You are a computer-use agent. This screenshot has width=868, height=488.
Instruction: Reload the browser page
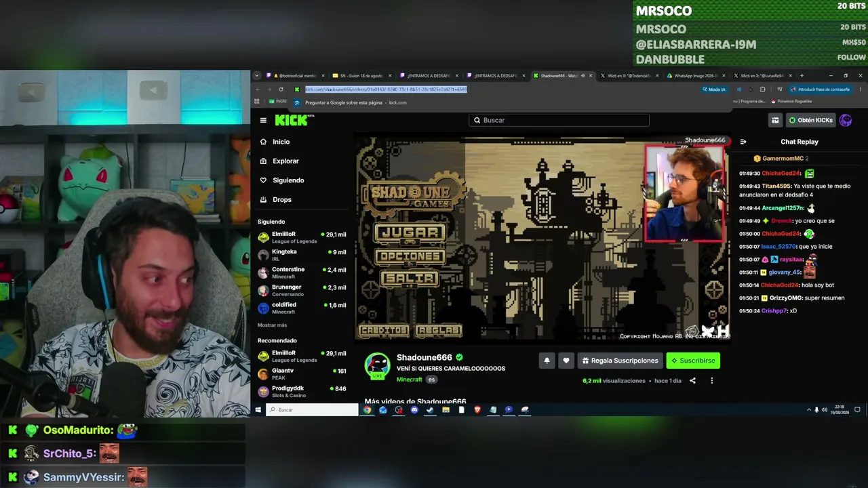click(x=281, y=89)
